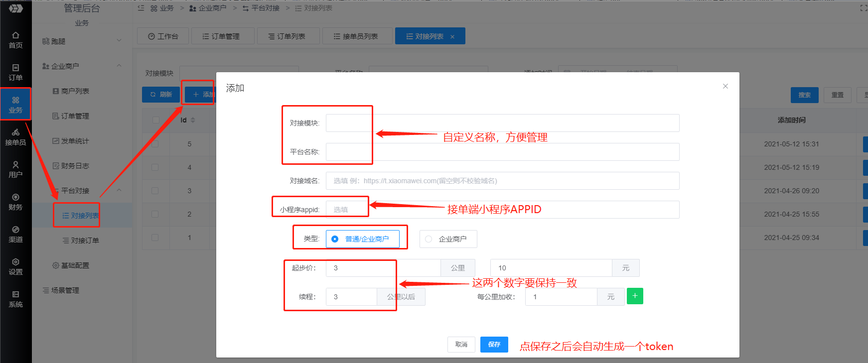Click the 添加 add button
868x363 pixels.
(200, 95)
